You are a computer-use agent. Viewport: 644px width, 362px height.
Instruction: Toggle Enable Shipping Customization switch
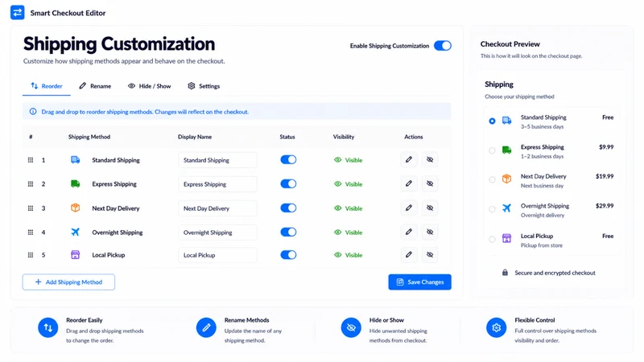[442, 46]
